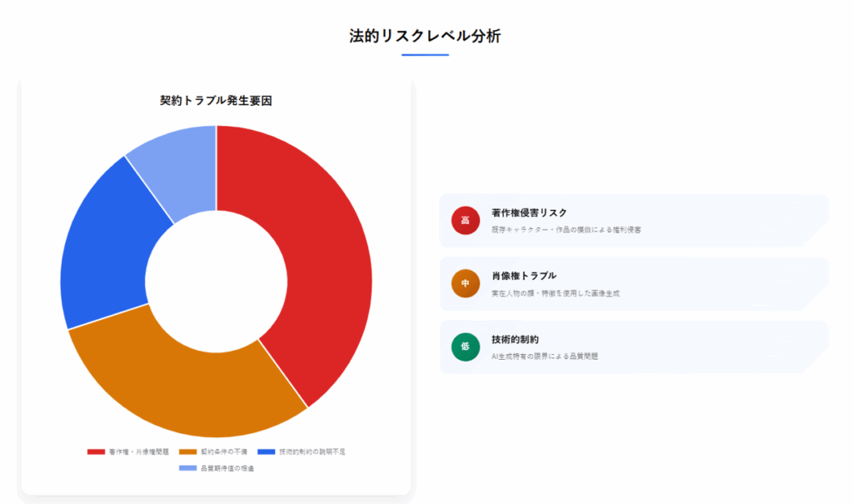This screenshot has width=853, height=504.
Task: Open the 肖像権トラブル card title
Action: [524, 276]
